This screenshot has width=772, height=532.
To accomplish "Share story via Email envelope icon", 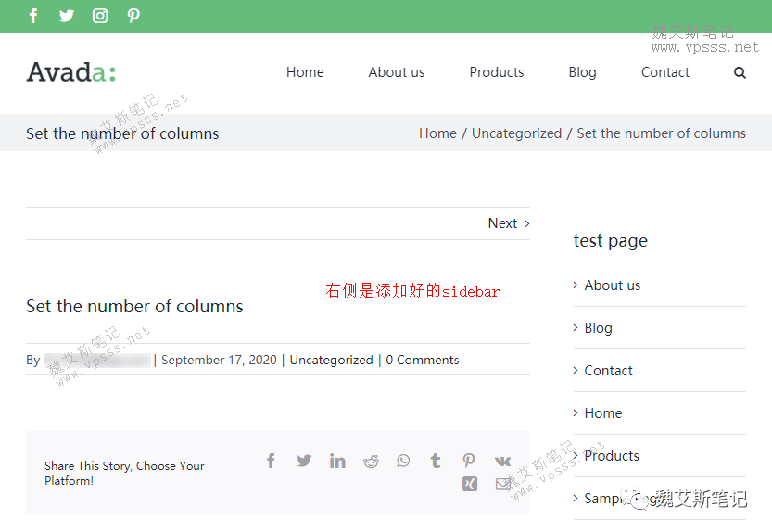I will pyautogui.click(x=503, y=484).
